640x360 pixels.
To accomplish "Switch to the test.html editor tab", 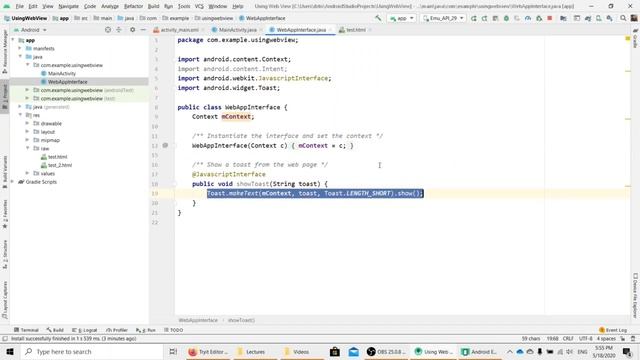I will point(356,30).
